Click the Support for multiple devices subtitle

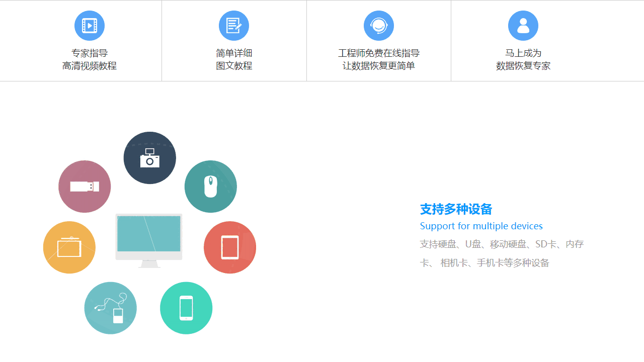481,226
